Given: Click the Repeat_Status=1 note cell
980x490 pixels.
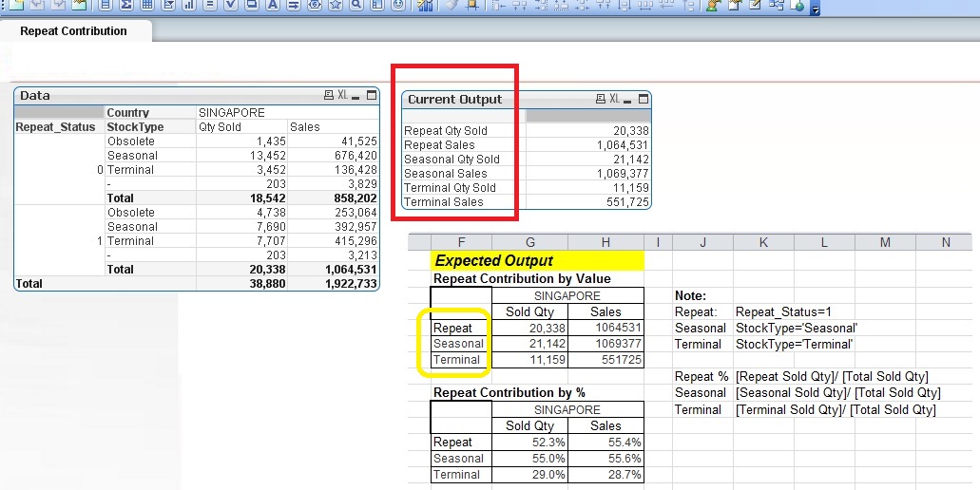Looking at the screenshot, I should (783, 311).
